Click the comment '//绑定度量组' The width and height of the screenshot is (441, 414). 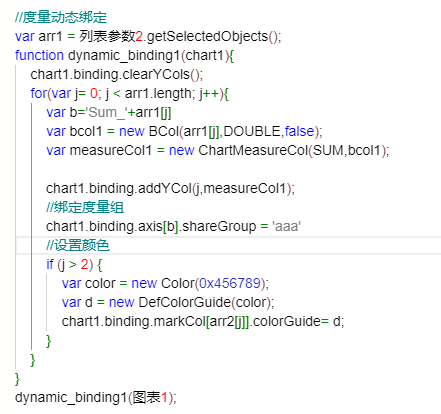coord(85,207)
